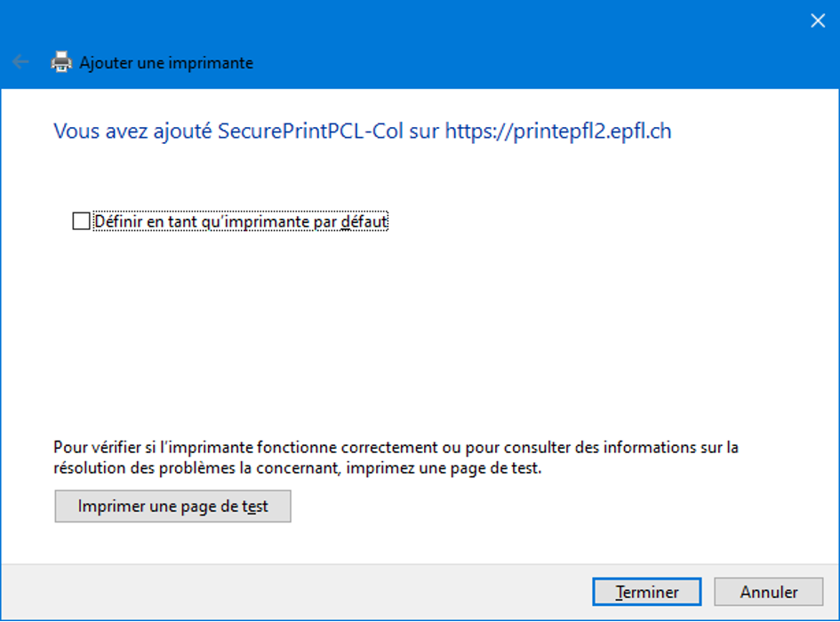Click the word "défaut" in the checkbox label

tap(364, 221)
